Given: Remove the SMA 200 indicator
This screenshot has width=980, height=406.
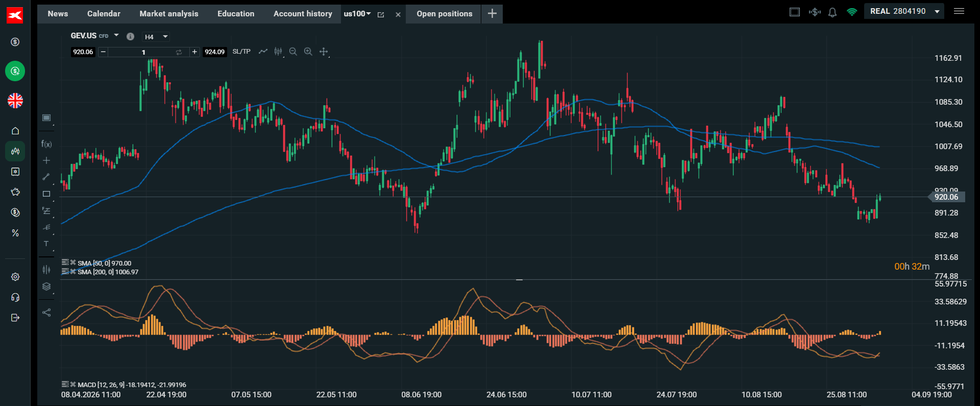Looking at the screenshot, I should tap(73, 271).
